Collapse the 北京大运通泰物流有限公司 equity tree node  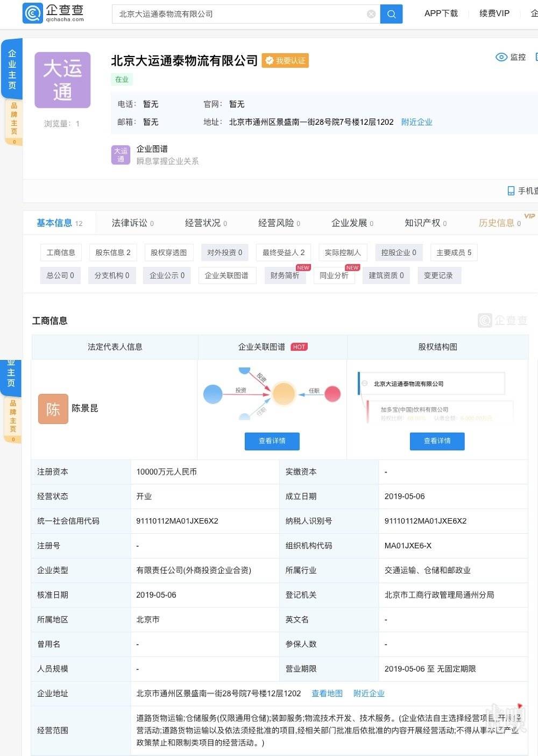click(365, 384)
